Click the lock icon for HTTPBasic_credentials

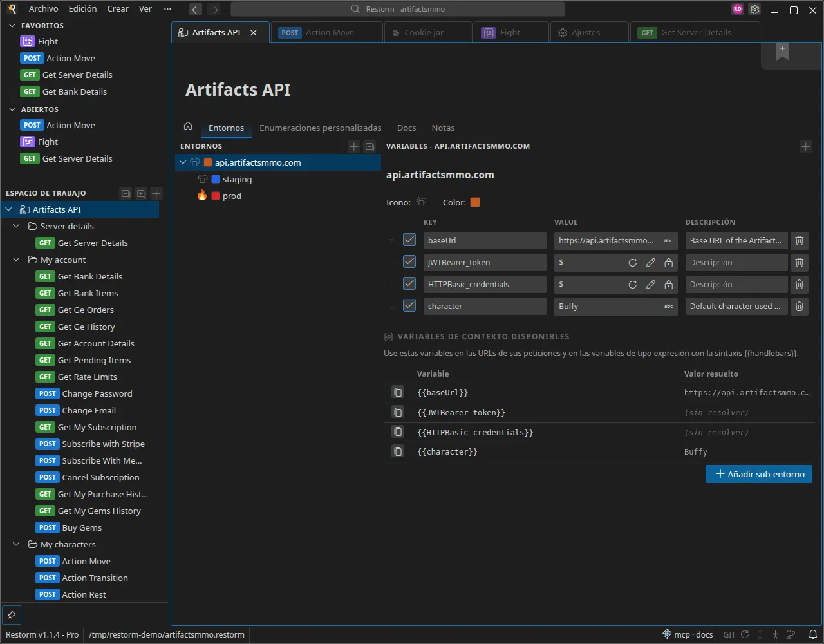pos(669,285)
